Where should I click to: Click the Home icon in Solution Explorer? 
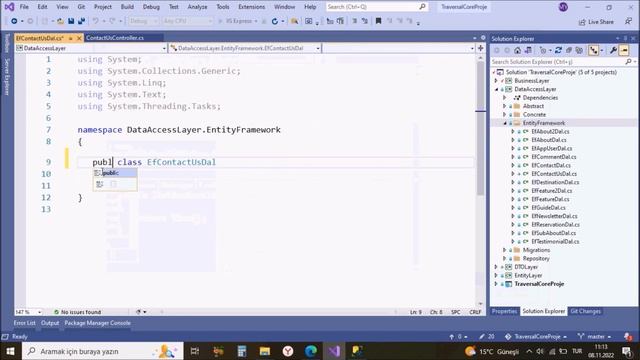click(517, 50)
